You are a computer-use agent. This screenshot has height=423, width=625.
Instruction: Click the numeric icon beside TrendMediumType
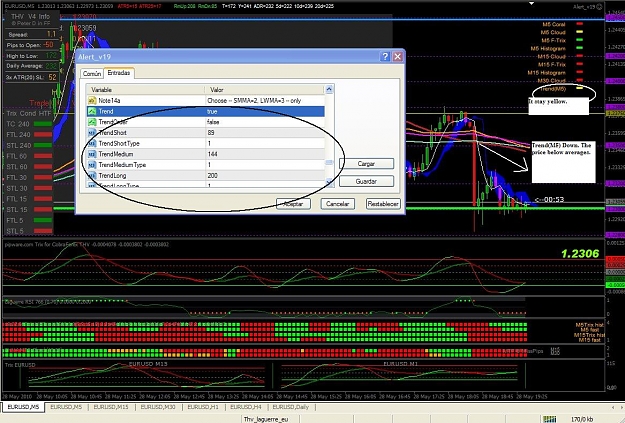click(x=92, y=165)
